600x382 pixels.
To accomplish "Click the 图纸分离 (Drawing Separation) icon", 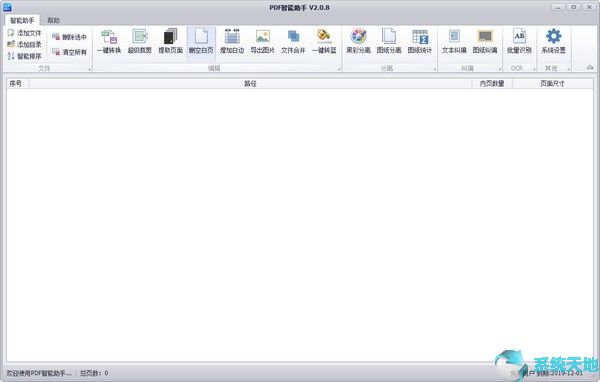I will click(x=389, y=36).
